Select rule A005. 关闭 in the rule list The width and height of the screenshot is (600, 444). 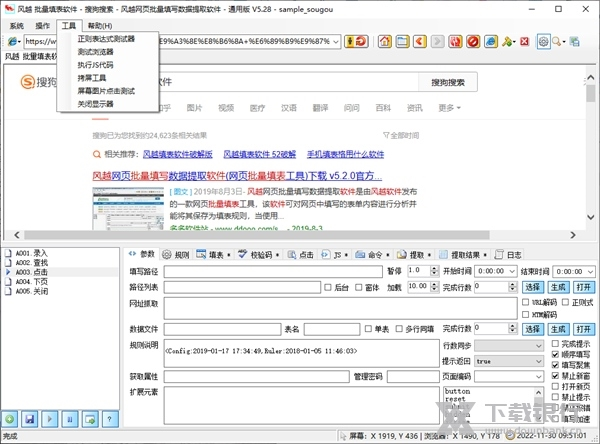click(31, 291)
